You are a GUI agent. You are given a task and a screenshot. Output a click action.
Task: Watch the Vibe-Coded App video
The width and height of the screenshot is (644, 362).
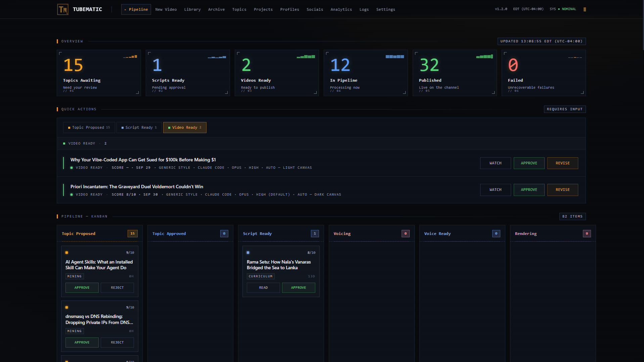[495, 163]
